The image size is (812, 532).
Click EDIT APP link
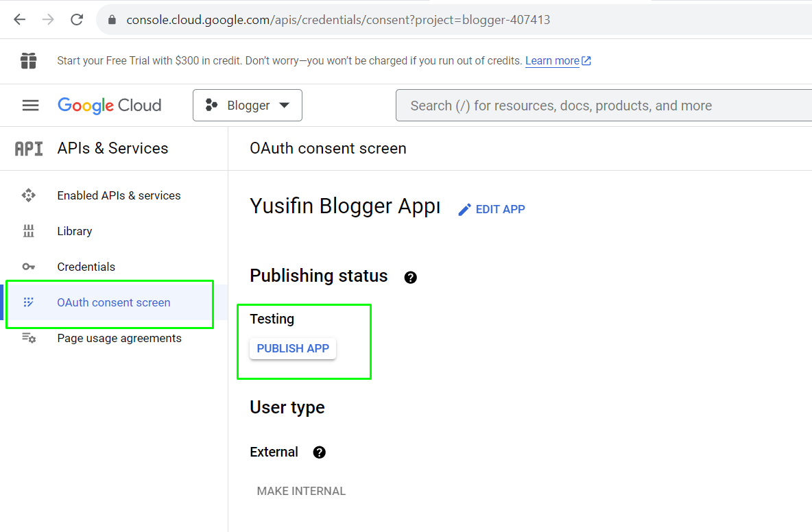492,209
